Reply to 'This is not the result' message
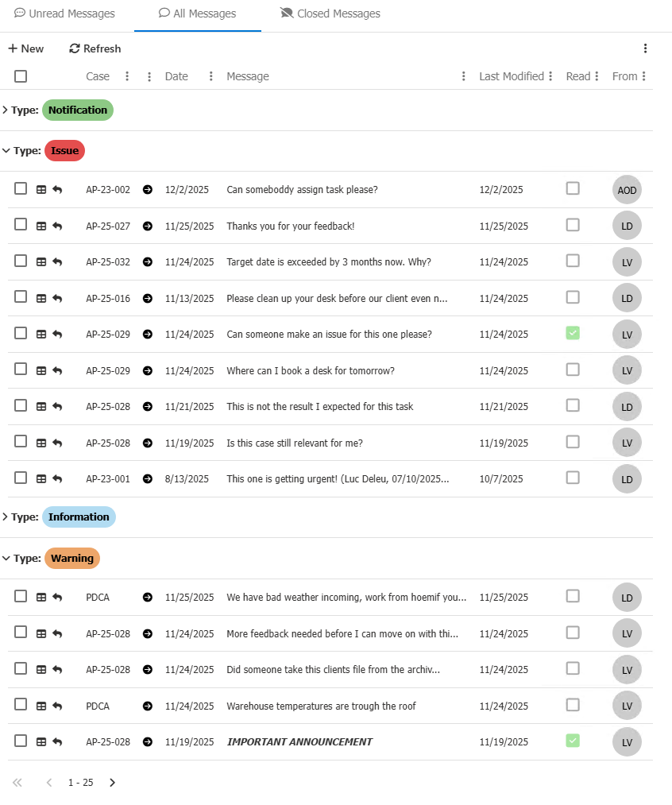 pyautogui.click(x=57, y=407)
